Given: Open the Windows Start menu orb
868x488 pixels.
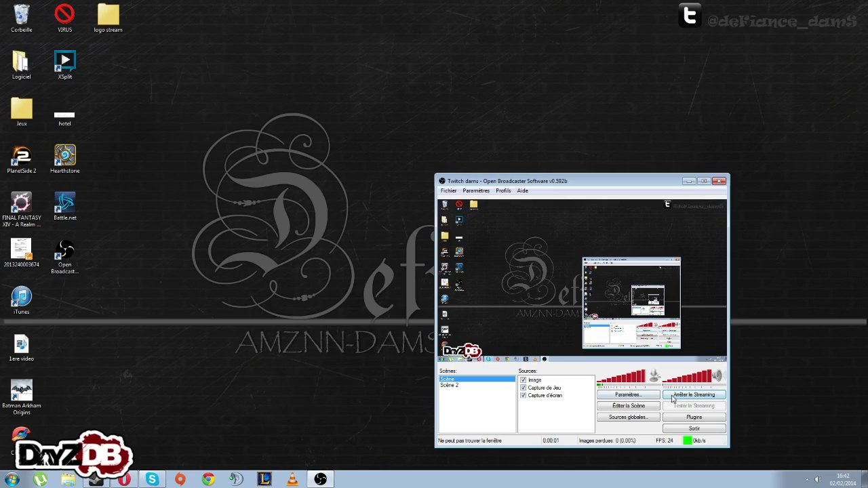Looking at the screenshot, I should [x=12, y=479].
